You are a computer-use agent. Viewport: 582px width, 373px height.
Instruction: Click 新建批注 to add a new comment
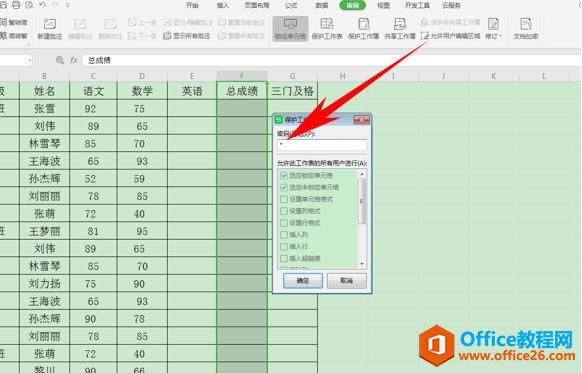pos(50,28)
